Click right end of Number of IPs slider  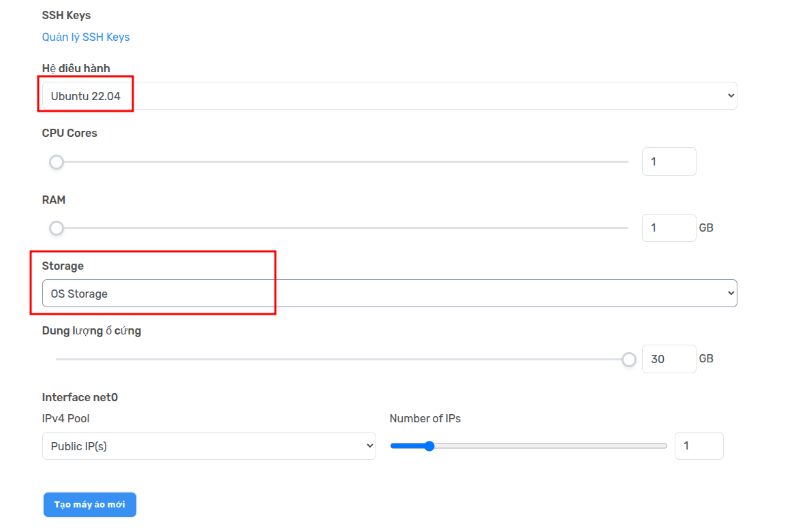pyautogui.click(x=665, y=446)
